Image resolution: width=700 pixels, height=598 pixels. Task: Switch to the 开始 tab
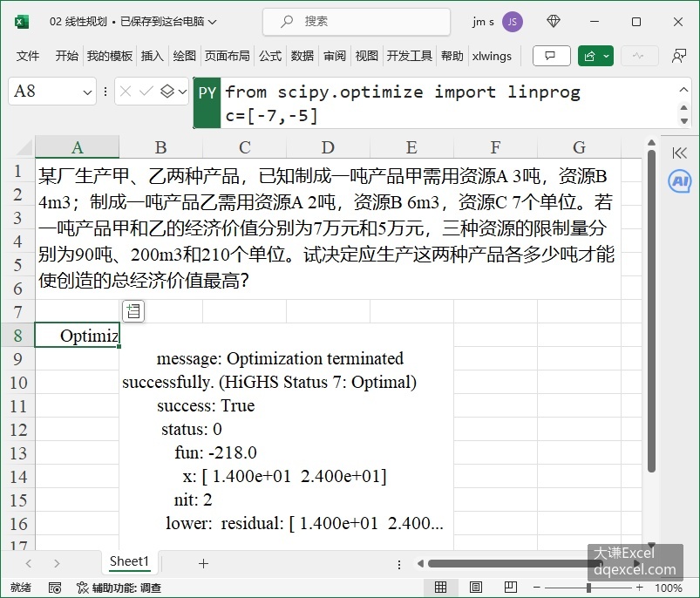pos(66,56)
